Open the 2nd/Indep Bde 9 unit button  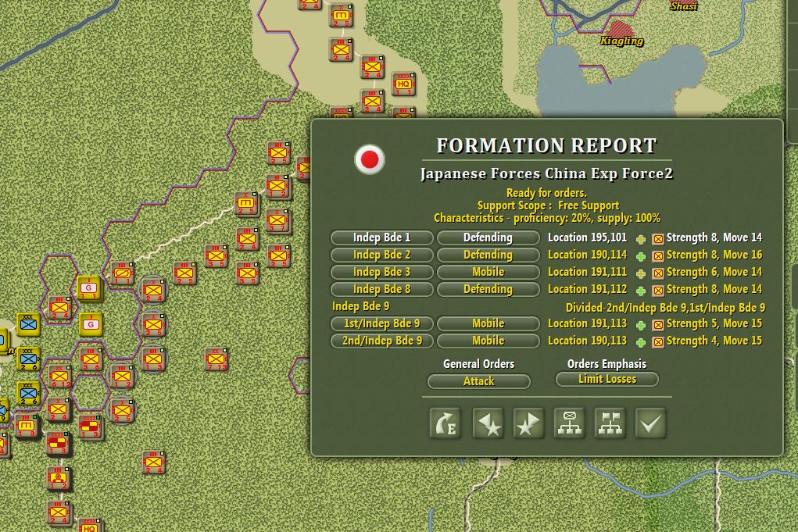[x=381, y=341]
